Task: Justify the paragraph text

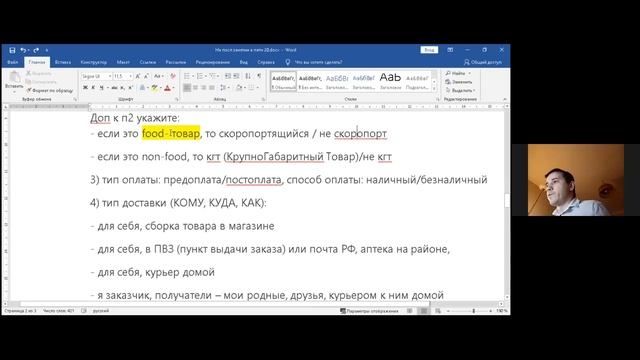Action: (212, 88)
